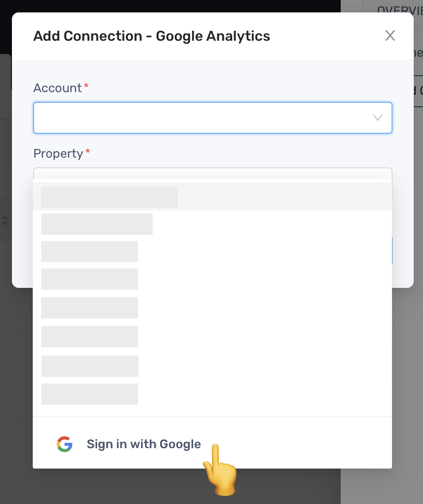Image resolution: width=423 pixels, height=504 pixels.
Task: Open the Property dropdown field
Action: 213,173
